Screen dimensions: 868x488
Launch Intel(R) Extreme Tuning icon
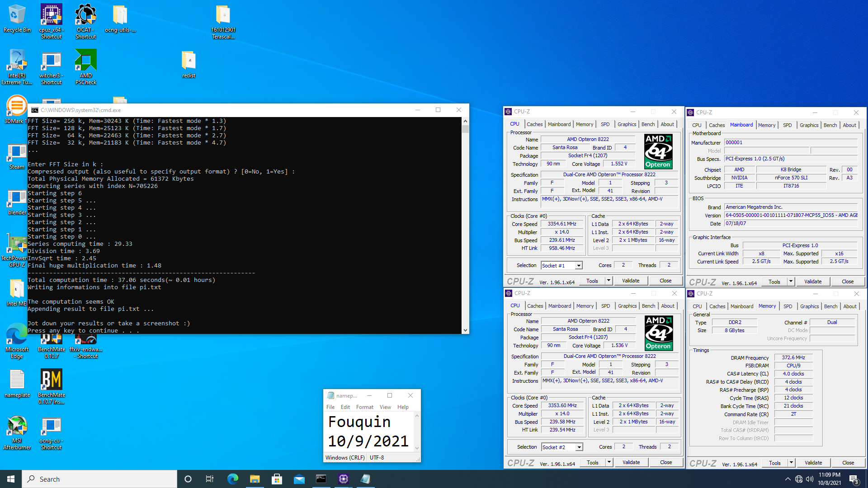pyautogui.click(x=17, y=67)
